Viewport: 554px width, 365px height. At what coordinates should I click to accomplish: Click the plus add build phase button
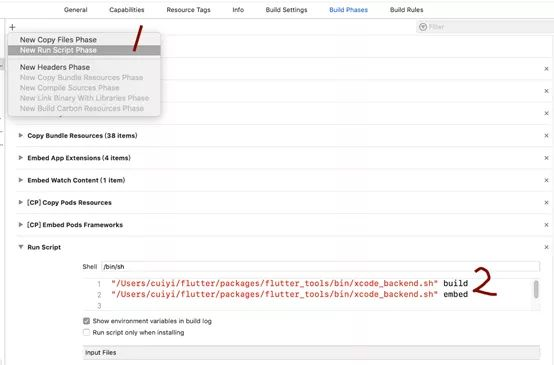12,27
